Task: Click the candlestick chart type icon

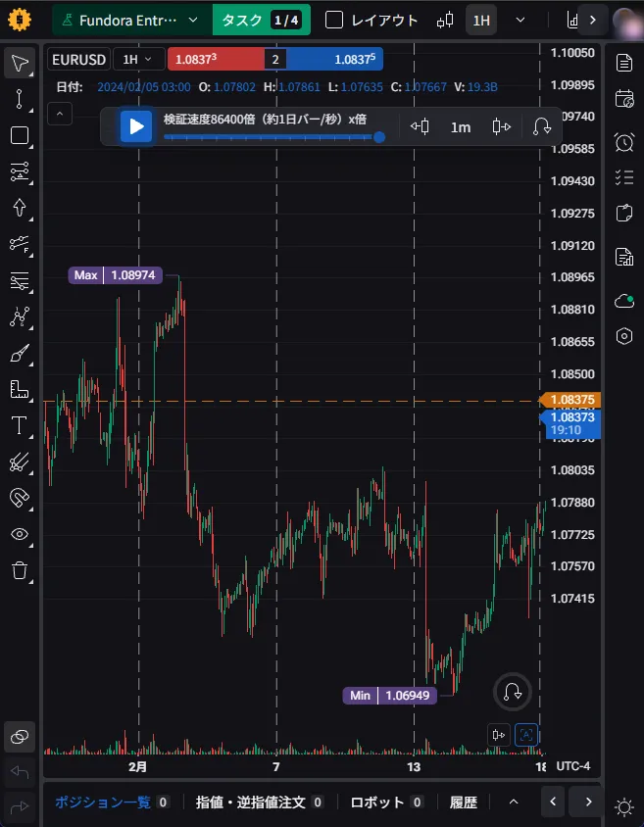Action: [x=446, y=20]
